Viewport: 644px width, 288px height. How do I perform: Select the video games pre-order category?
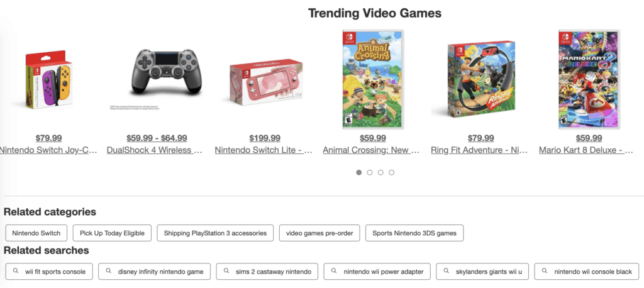tap(319, 233)
